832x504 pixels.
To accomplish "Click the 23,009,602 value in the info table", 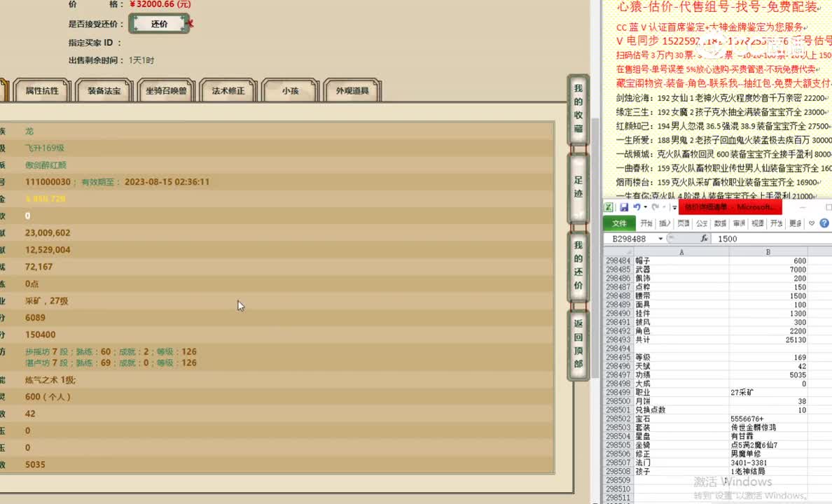I will pyautogui.click(x=48, y=233).
